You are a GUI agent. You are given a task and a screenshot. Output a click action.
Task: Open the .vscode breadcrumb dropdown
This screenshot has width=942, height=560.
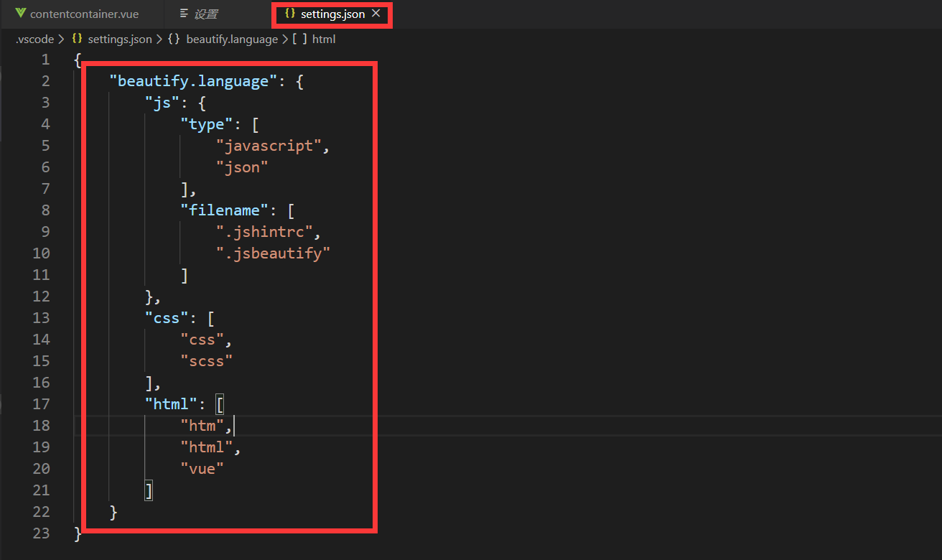click(x=34, y=39)
